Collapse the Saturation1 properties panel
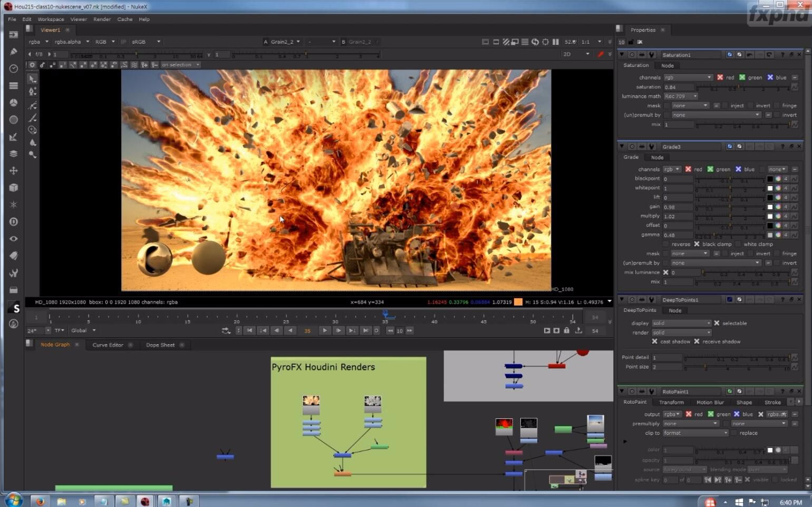812x507 pixels. (x=622, y=54)
